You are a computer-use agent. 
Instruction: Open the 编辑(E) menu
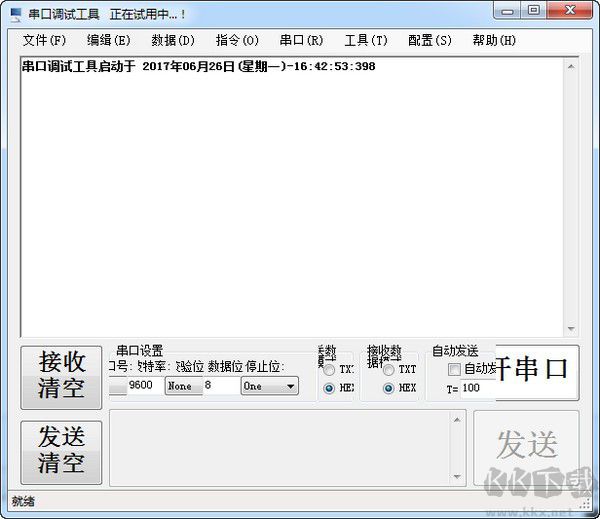point(108,40)
